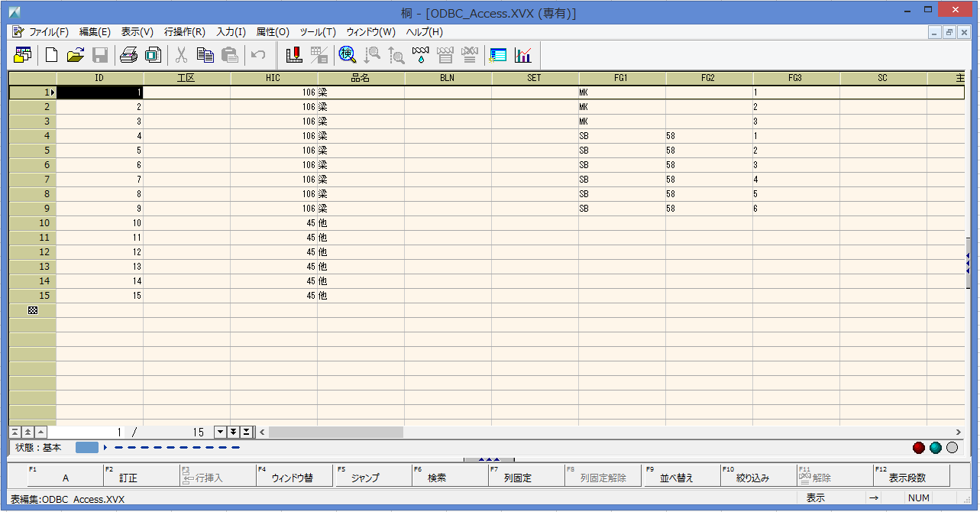Screen dimensions: 980x512
Task: Click the gray status indicator circle
Action: click(x=952, y=448)
